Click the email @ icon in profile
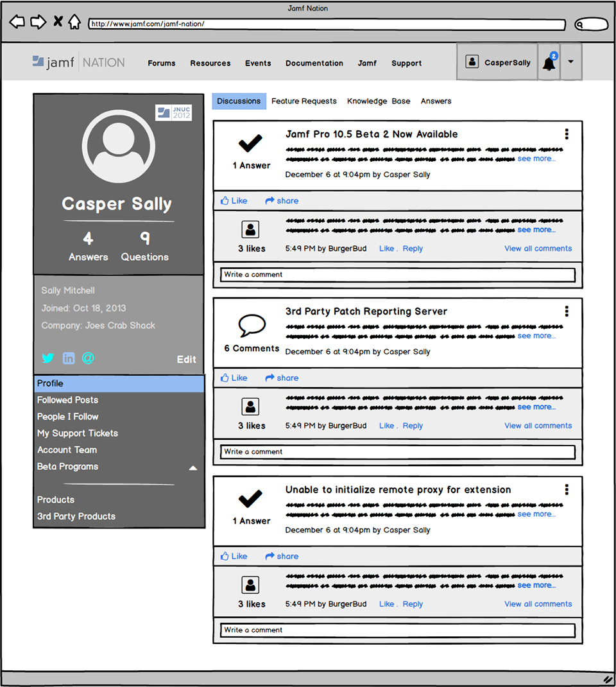Screen dimensions: 616x687 coord(88,358)
